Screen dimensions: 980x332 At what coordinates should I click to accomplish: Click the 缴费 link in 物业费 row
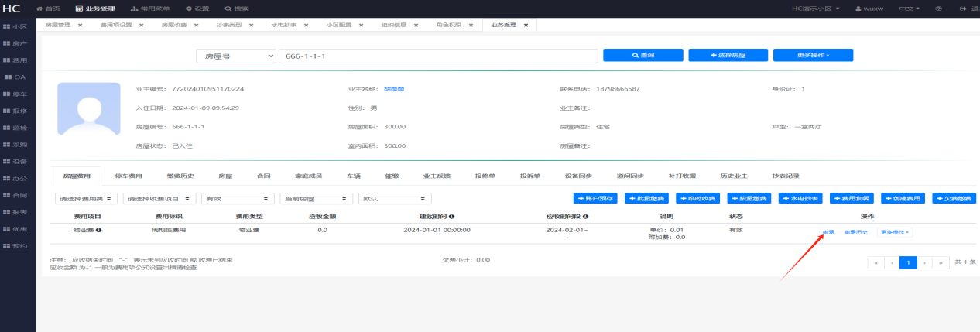pyautogui.click(x=828, y=232)
